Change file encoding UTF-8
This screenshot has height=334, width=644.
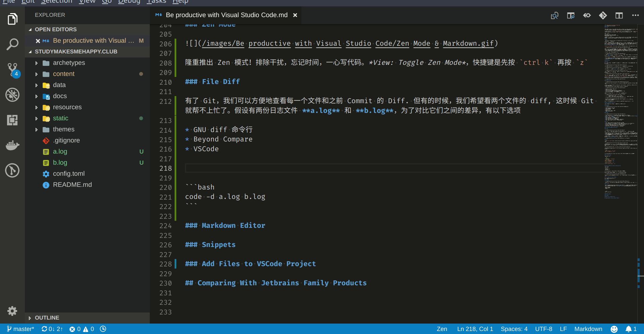[544, 329]
